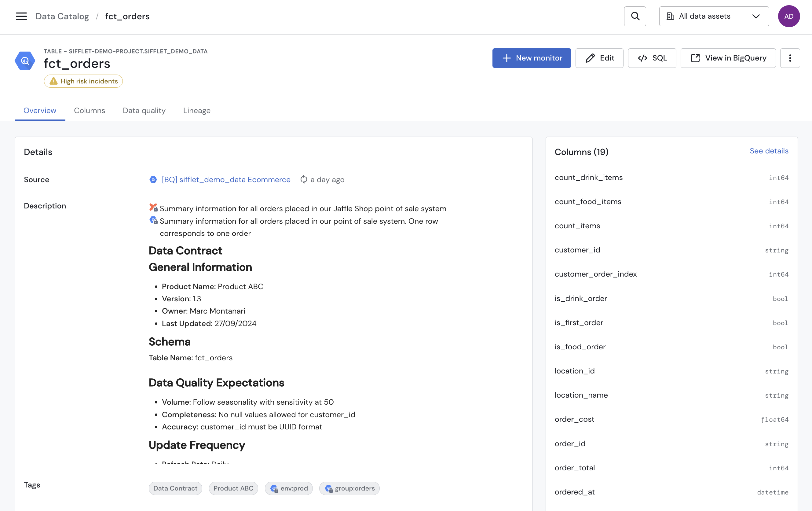Open the hamburger navigation menu
Image resolution: width=812 pixels, height=511 pixels.
tap(21, 16)
